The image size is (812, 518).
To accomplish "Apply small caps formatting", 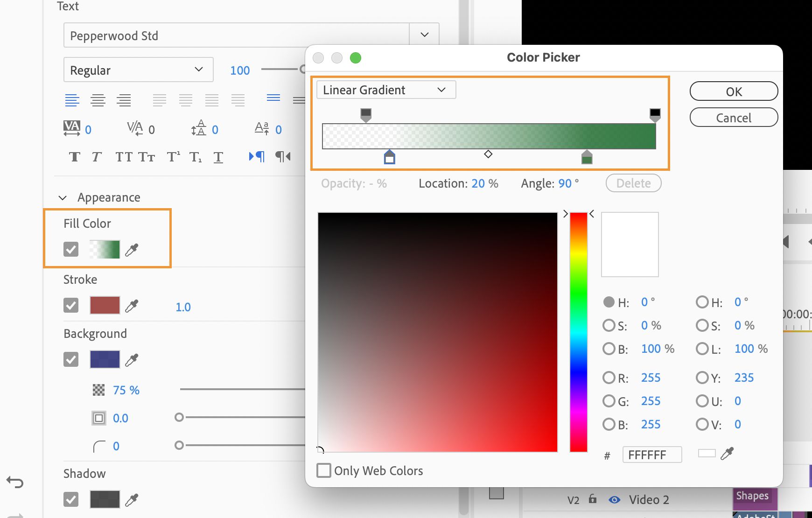I will (x=147, y=157).
